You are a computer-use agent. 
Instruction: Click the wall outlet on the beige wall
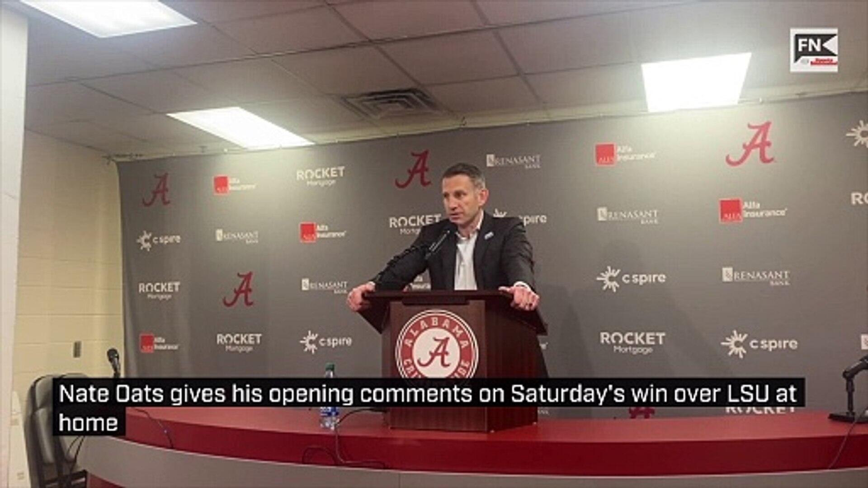coord(77,349)
